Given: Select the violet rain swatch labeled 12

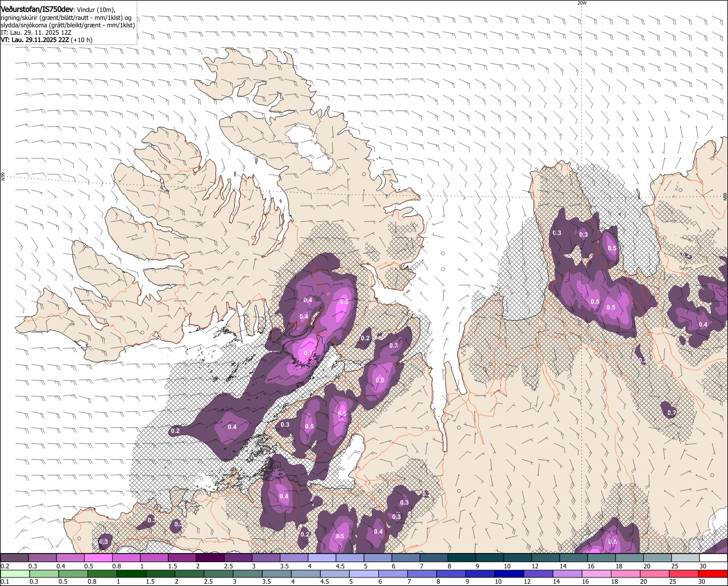Looking at the screenshot, I should pos(539,573).
